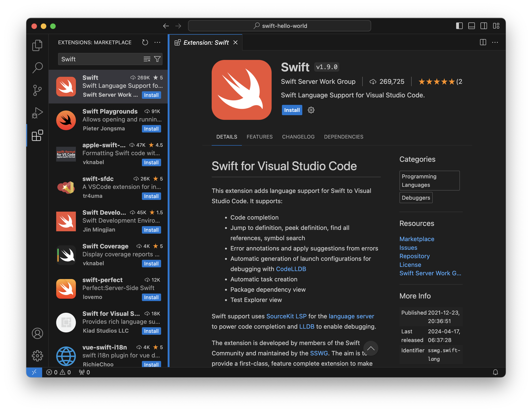Image resolution: width=532 pixels, height=412 pixels.
Task: Switch to the DEPENDENCIES tab
Action: point(344,137)
